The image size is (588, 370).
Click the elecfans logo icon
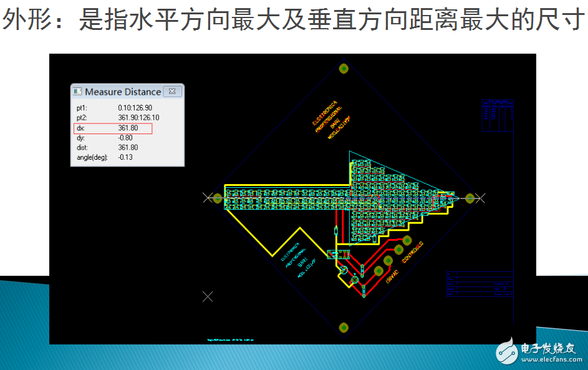(506, 352)
